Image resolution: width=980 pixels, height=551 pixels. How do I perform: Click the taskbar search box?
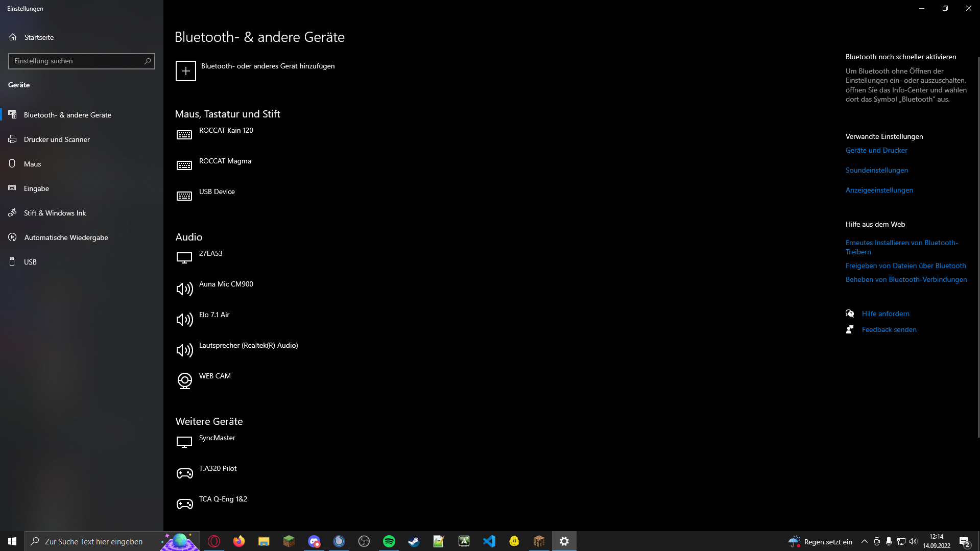(x=112, y=541)
